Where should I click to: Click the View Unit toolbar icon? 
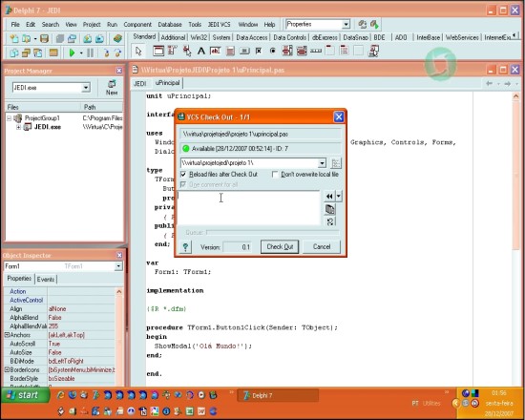coord(14,52)
